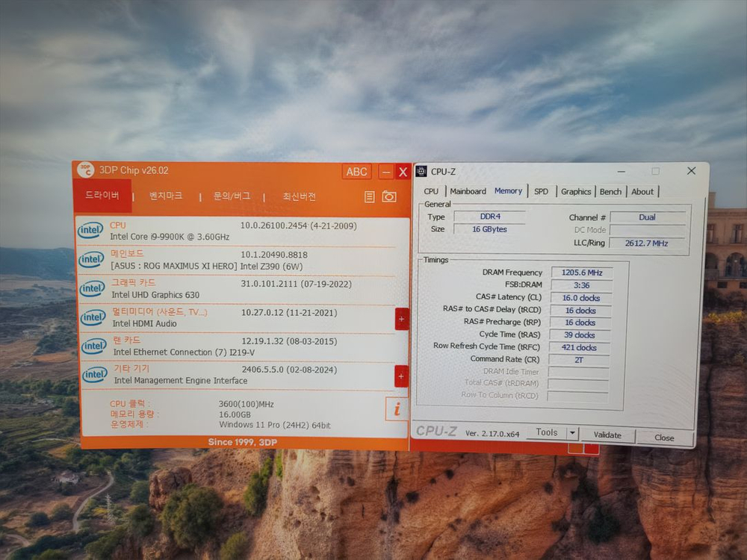The image size is (747, 560).
Task: Open the 최신버전 tab
Action: click(299, 196)
